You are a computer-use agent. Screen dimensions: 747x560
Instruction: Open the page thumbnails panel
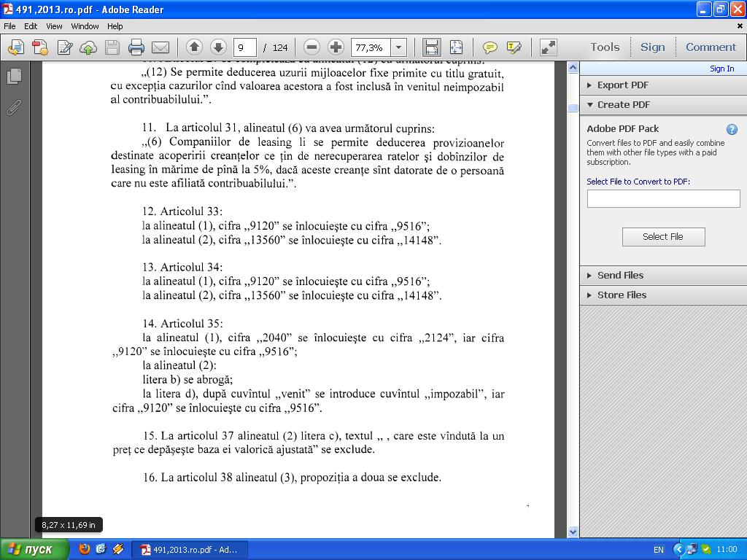(14, 76)
